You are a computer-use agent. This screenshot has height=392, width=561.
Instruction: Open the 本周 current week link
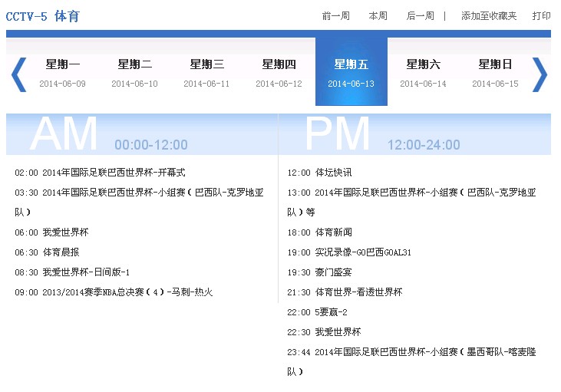coord(378,16)
